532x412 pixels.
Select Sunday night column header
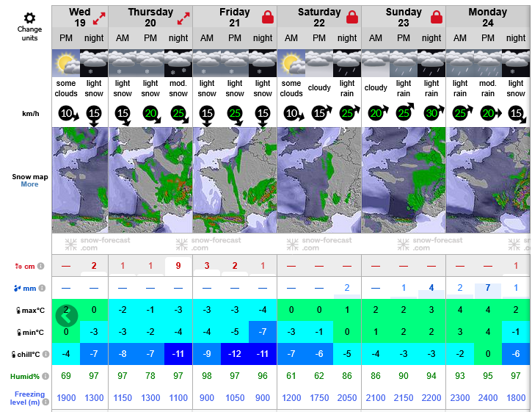click(431, 38)
